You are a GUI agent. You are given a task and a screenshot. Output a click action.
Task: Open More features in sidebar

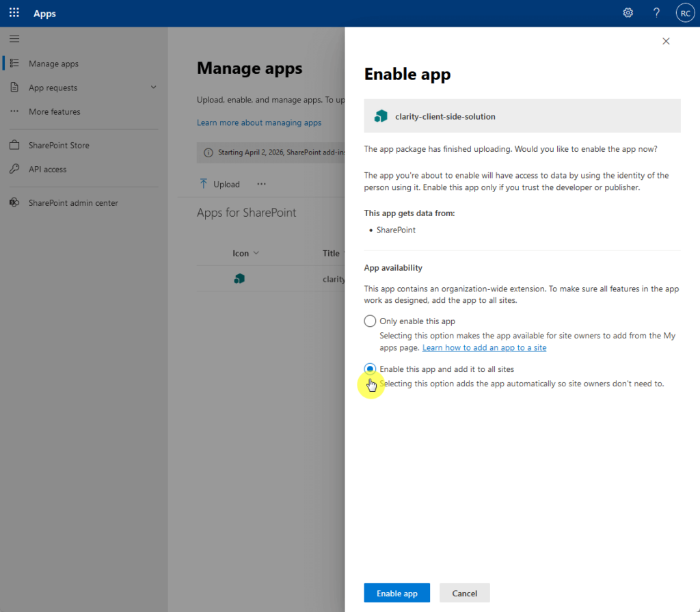(x=55, y=111)
